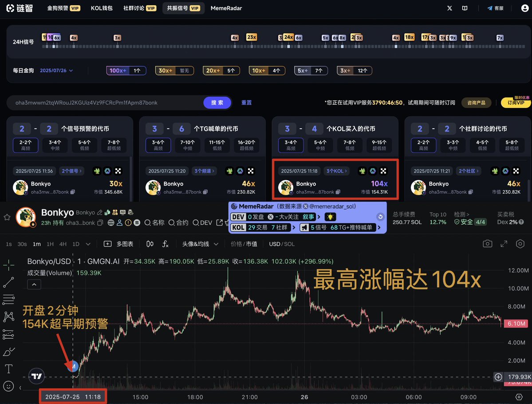Collapse the volume indicator legend chevron

click(x=34, y=285)
